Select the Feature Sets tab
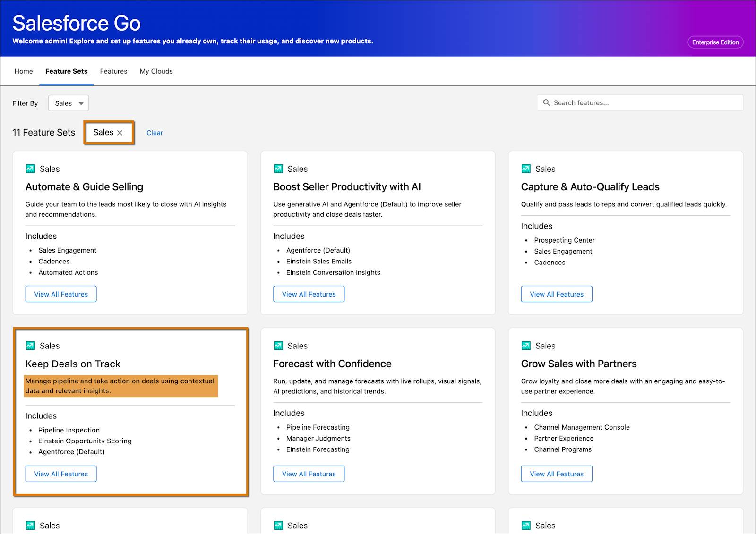The width and height of the screenshot is (756, 534). coord(66,71)
